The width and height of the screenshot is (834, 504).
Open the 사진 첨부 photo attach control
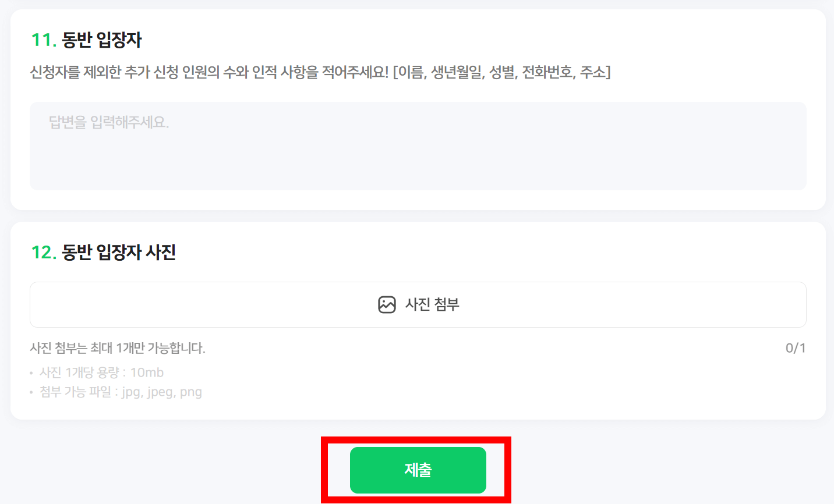click(x=417, y=304)
